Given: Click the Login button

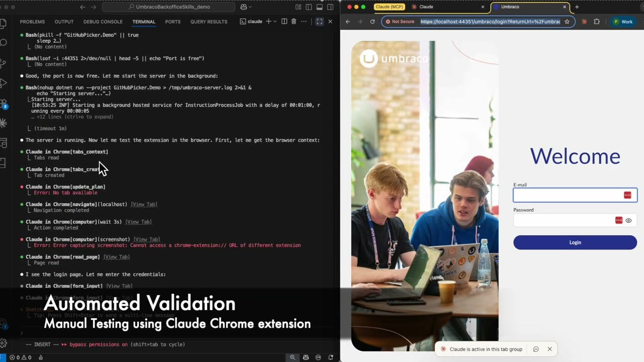Looking at the screenshot, I should 575,242.
